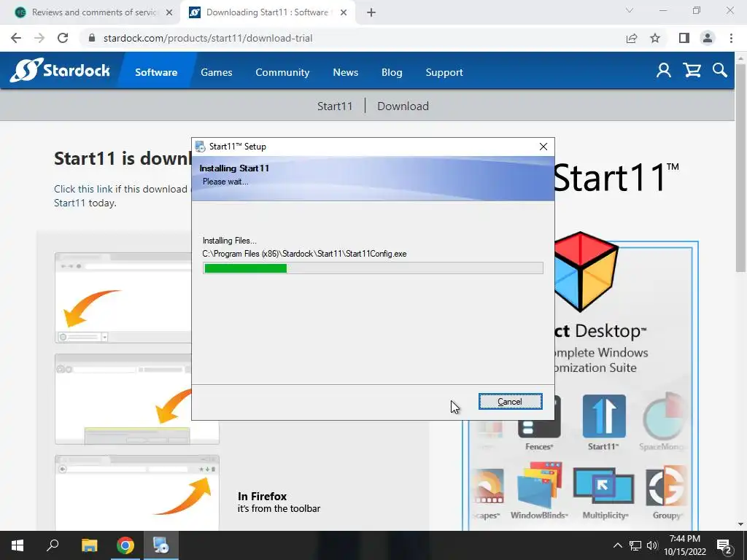Open a new browser tab
The width and height of the screenshot is (747, 560).
point(371,12)
